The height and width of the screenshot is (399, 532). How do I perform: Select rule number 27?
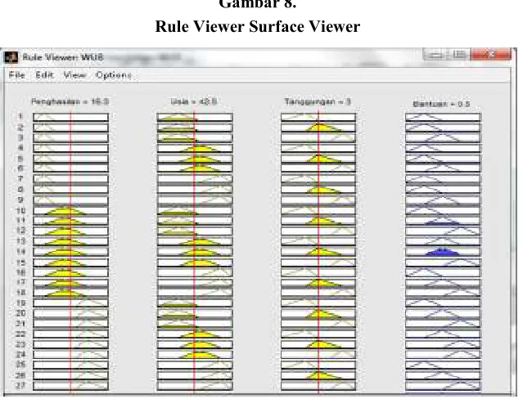pyautogui.click(x=20, y=385)
